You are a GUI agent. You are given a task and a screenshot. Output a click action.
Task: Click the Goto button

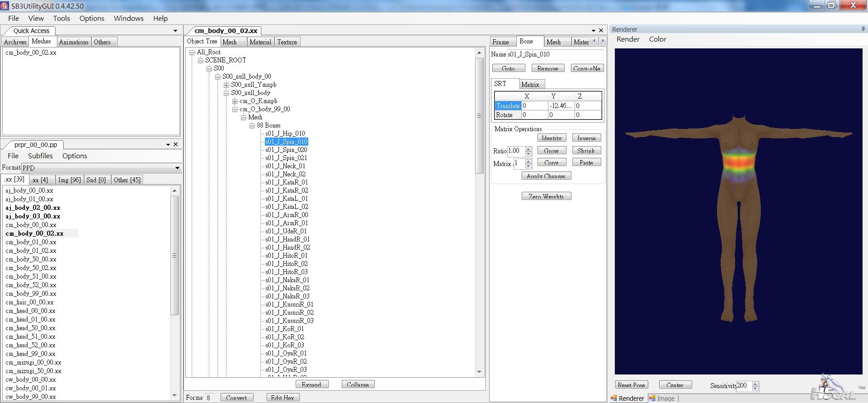click(x=509, y=68)
